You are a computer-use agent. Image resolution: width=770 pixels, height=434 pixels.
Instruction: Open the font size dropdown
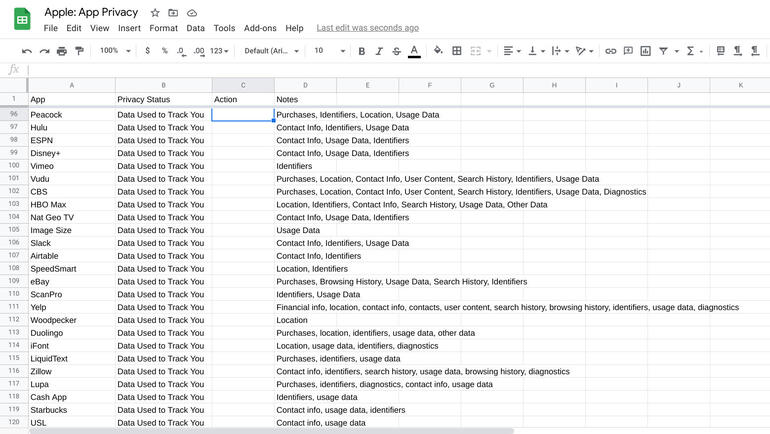click(x=329, y=51)
